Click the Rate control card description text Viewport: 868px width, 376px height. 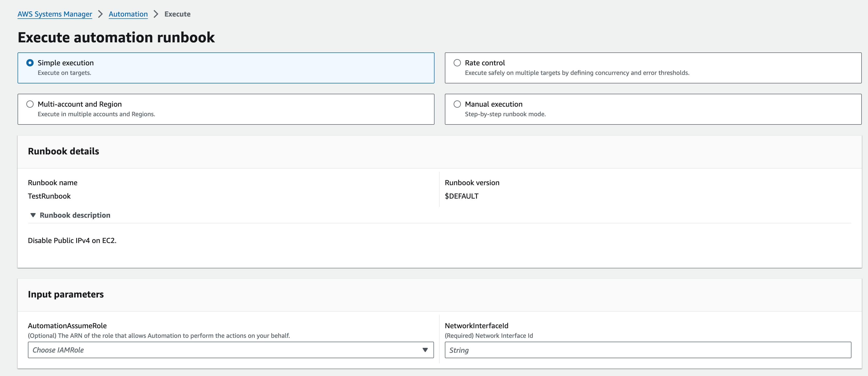click(577, 73)
